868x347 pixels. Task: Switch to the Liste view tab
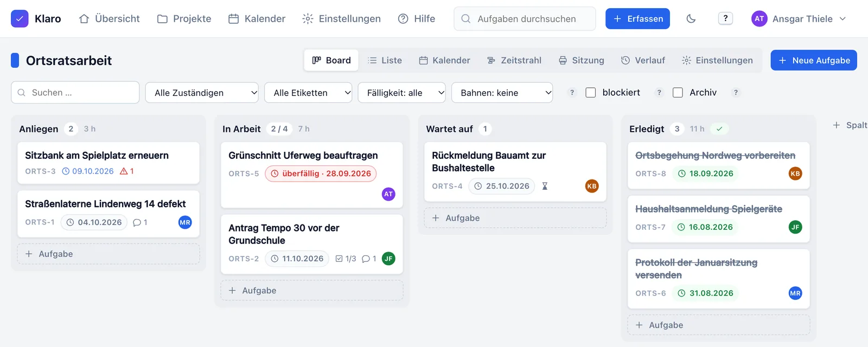(385, 60)
